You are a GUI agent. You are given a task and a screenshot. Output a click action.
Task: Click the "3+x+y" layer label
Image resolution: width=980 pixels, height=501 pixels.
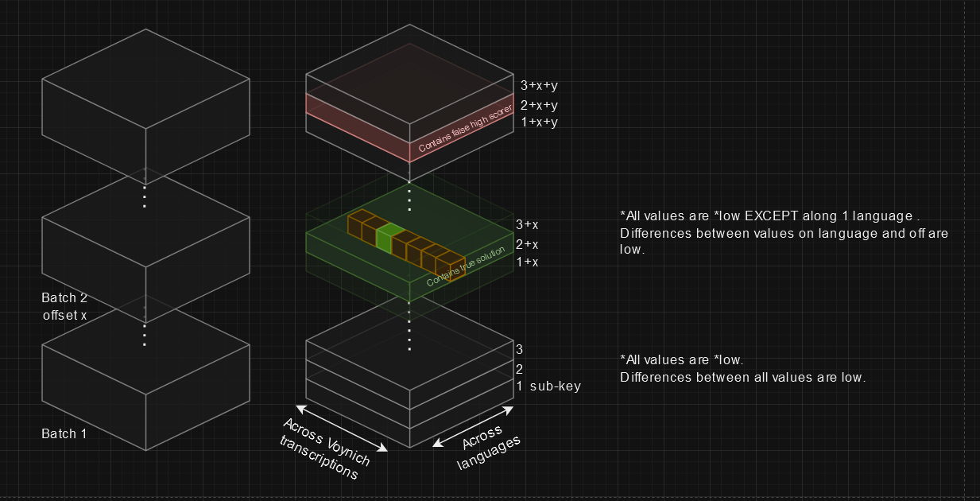[x=539, y=86]
